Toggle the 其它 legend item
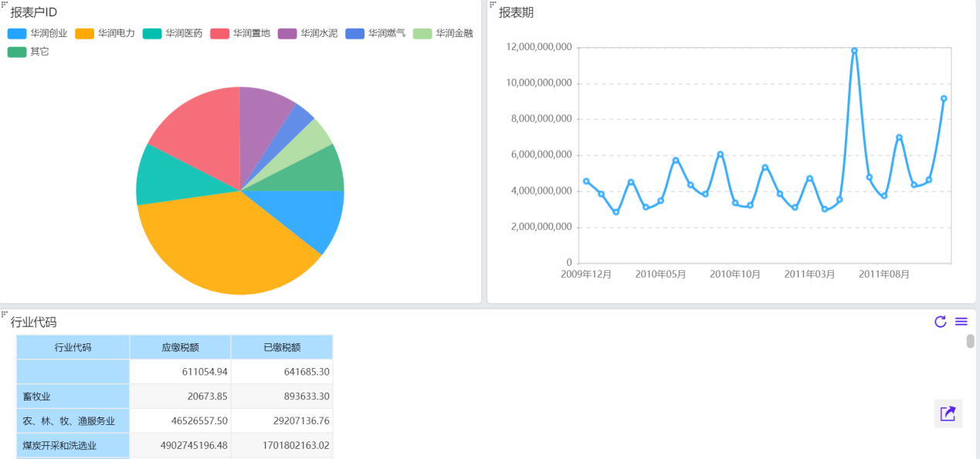980x459 pixels. (x=29, y=52)
